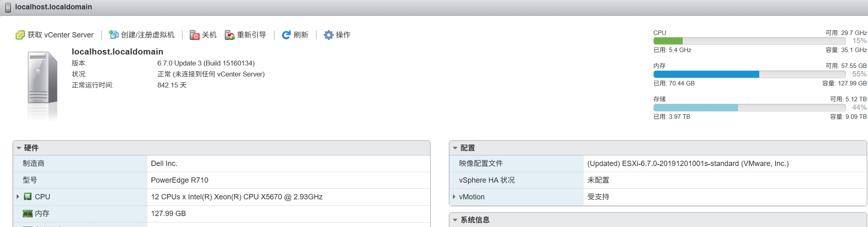This screenshot has width=868, height=227.
Task: Click memory used value 已用: 70.44 GB
Action: [674, 83]
